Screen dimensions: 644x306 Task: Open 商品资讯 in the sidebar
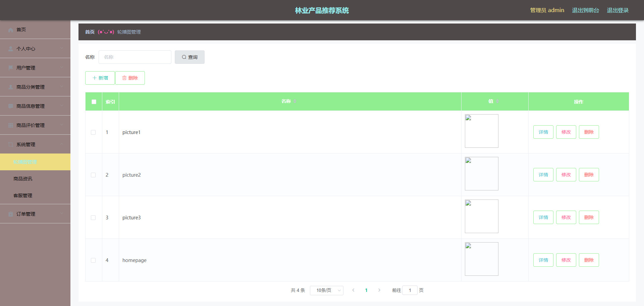click(x=35, y=179)
